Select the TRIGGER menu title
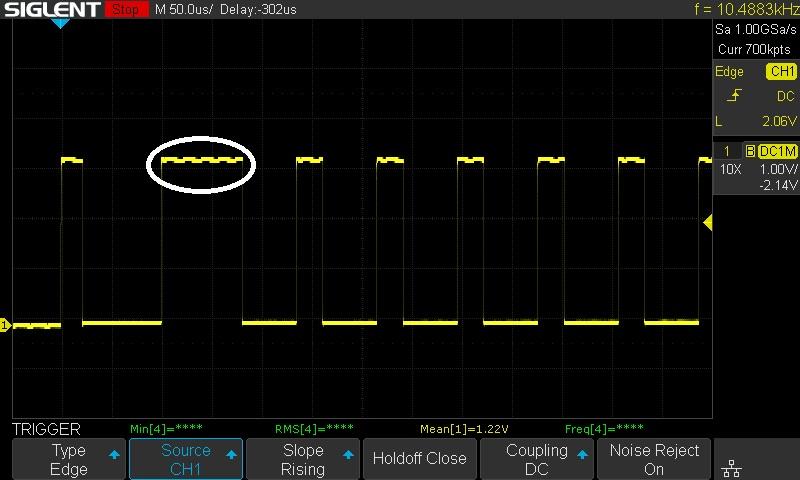The height and width of the screenshot is (480, 800). (46, 429)
